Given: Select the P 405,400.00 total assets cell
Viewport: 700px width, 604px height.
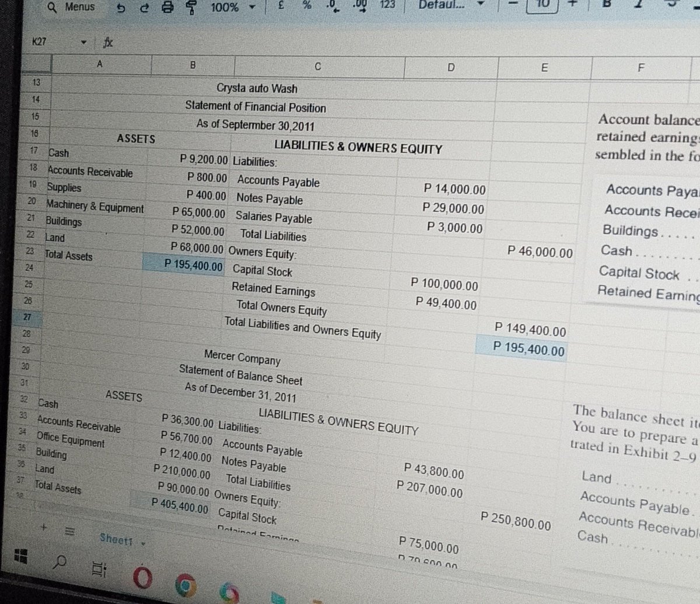Looking at the screenshot, I should (x=180, y=505).
